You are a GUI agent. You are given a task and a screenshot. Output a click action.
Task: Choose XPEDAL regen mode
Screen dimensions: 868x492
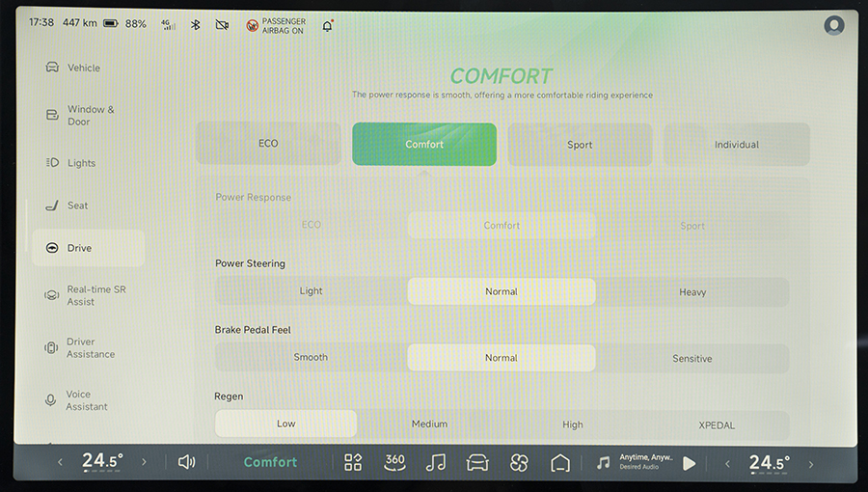717,424
